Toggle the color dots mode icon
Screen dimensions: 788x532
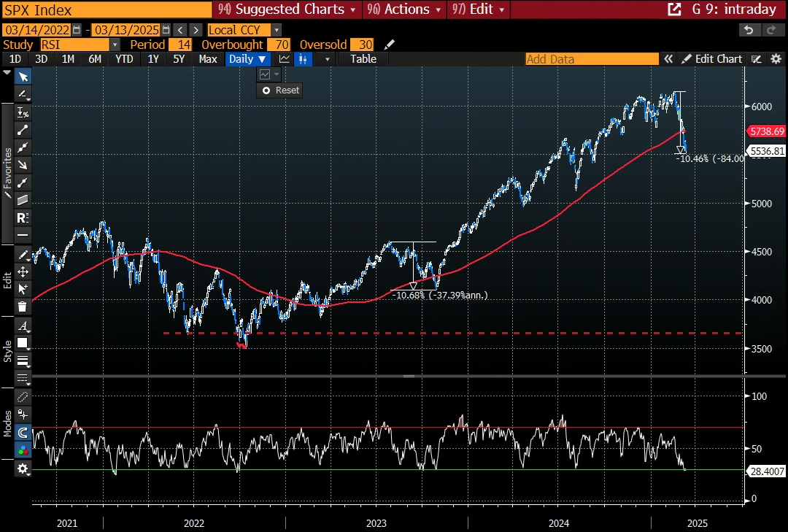pyautogui.click(x=23, y=450)
